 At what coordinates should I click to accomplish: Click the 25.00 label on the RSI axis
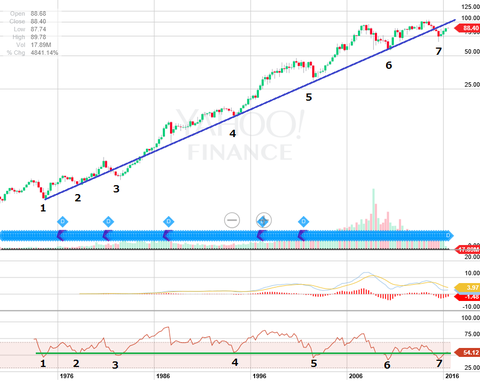(472, 367)
